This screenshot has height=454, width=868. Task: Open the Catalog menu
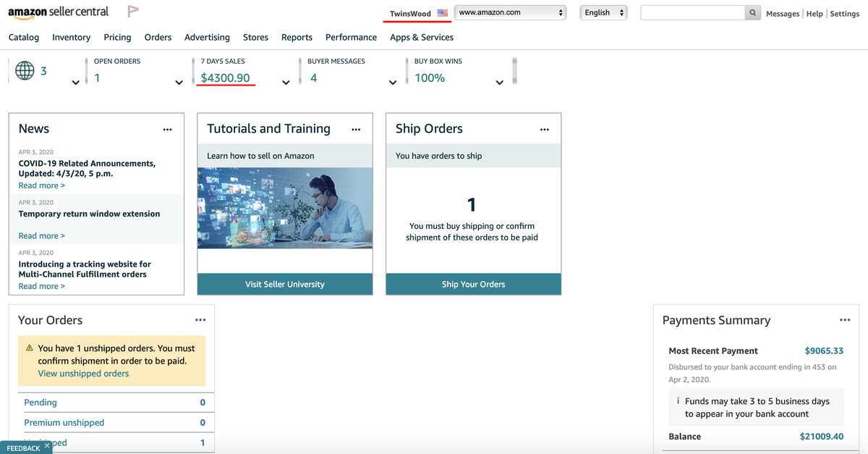pos(24,37)
